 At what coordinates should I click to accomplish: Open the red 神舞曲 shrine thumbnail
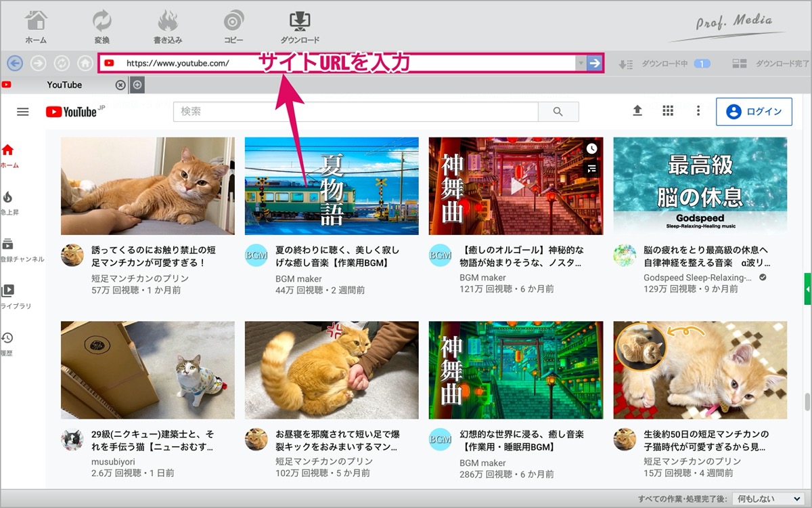(x=516, y=186)
